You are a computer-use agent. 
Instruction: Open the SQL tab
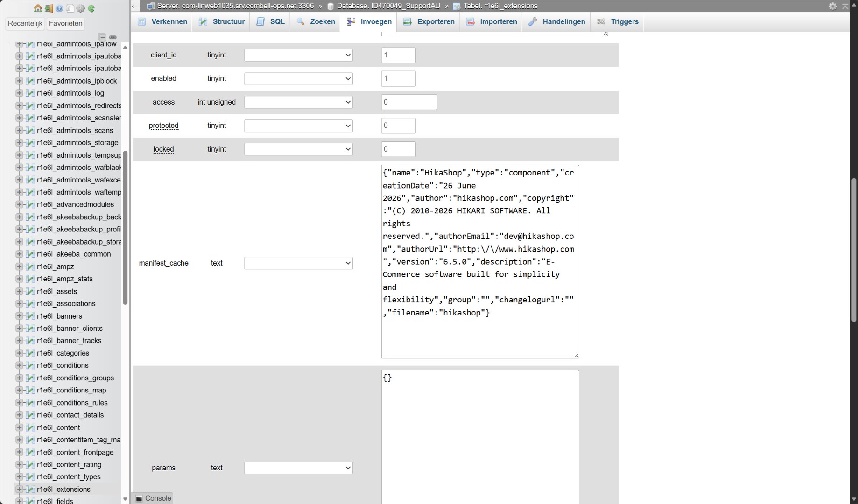pos(270,22)
